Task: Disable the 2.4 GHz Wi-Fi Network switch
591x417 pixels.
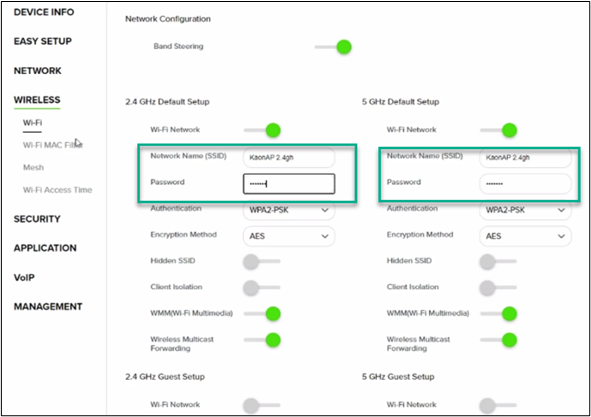Action: click(x=262, y=130)
